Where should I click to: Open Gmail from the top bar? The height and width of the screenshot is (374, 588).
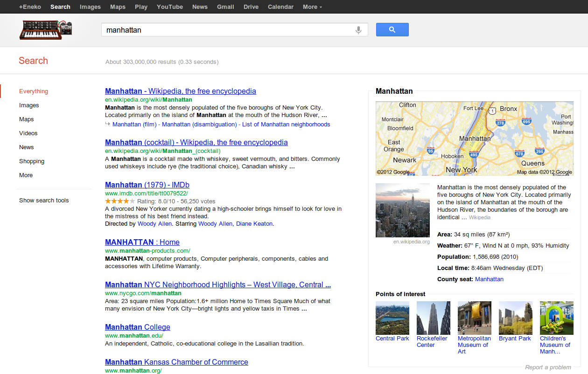pyautogui.click(x=225, y=7)
